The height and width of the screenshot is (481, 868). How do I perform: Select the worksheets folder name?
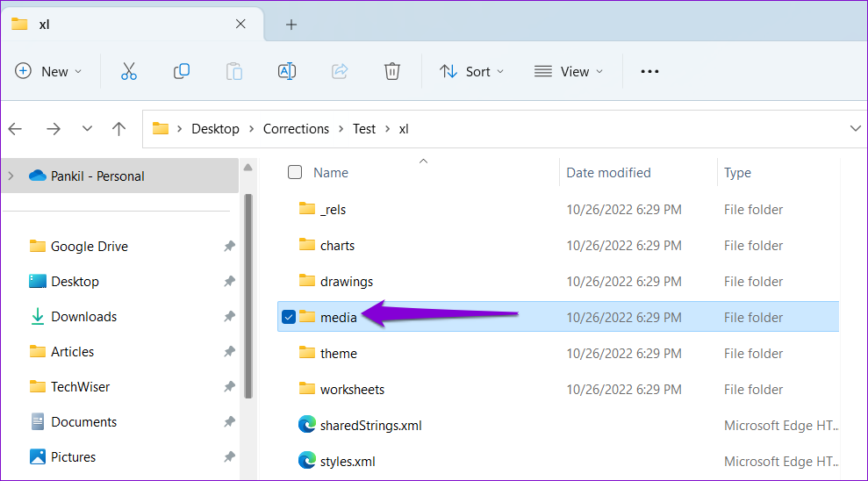[352, 389]
